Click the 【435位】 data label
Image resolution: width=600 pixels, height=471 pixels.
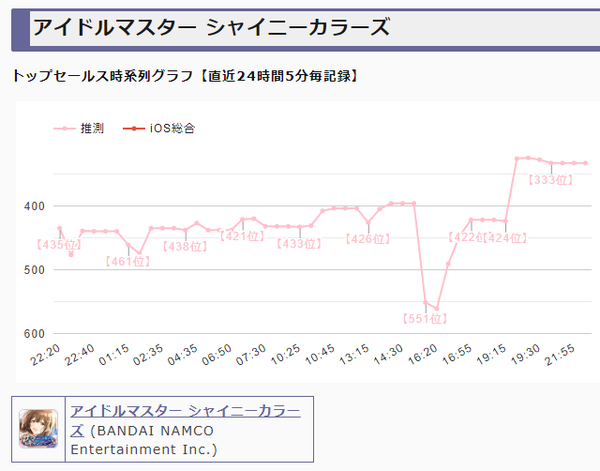(59, 244)
